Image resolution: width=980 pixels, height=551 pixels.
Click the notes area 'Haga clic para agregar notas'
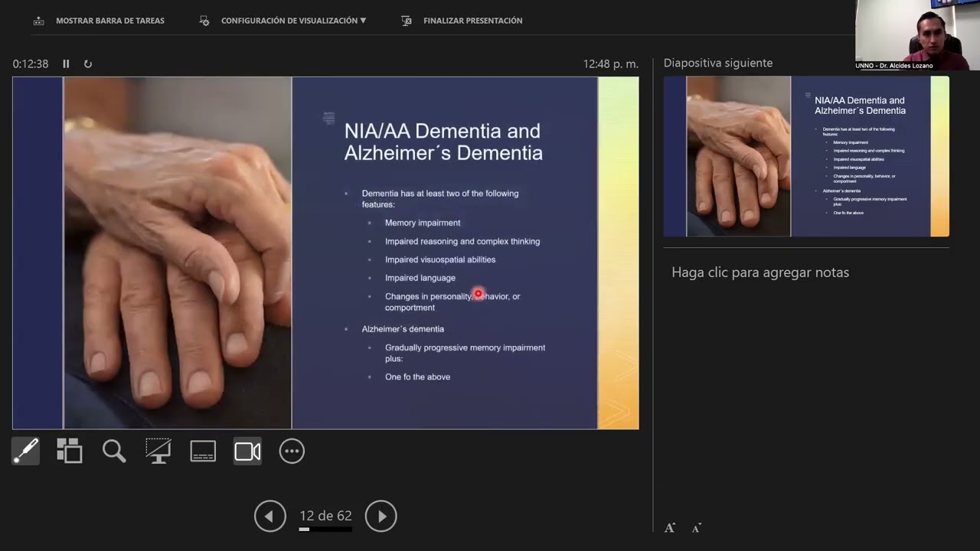(760, 272)
